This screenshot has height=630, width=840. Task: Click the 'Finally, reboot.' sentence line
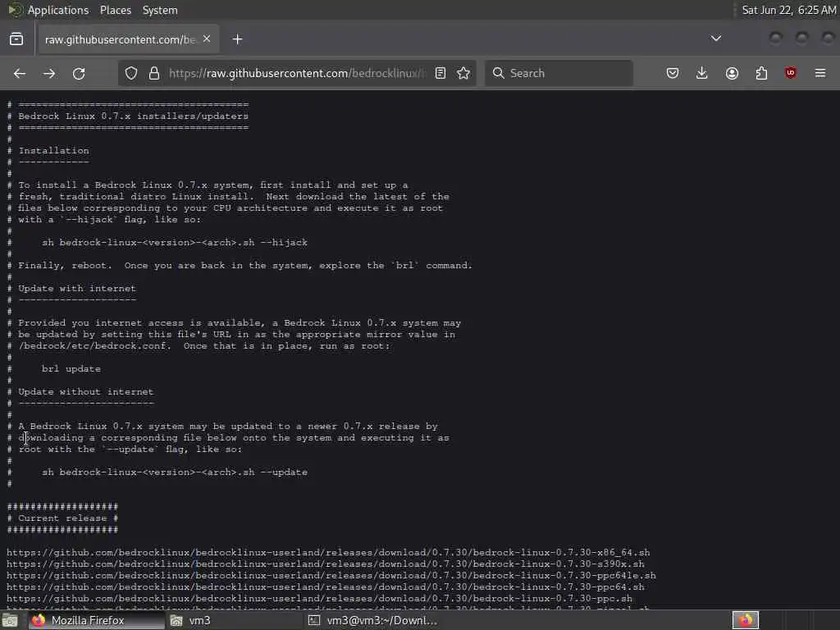tap(245, 265)
